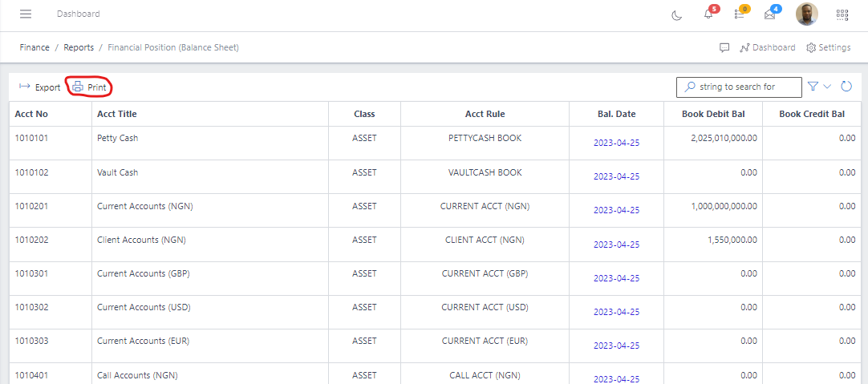This screenshot has height=384, width=868.
Task: Click the Petty Cash account title
Action: point(117,139)
